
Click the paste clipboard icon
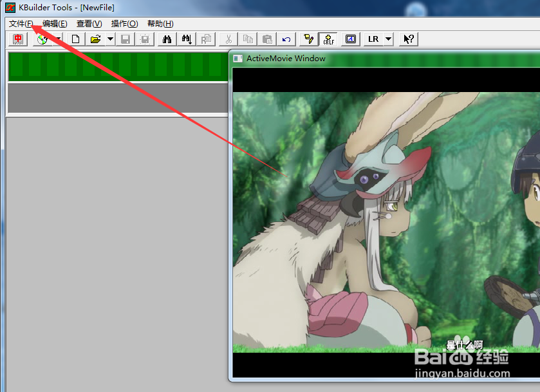tap(267, 39)
